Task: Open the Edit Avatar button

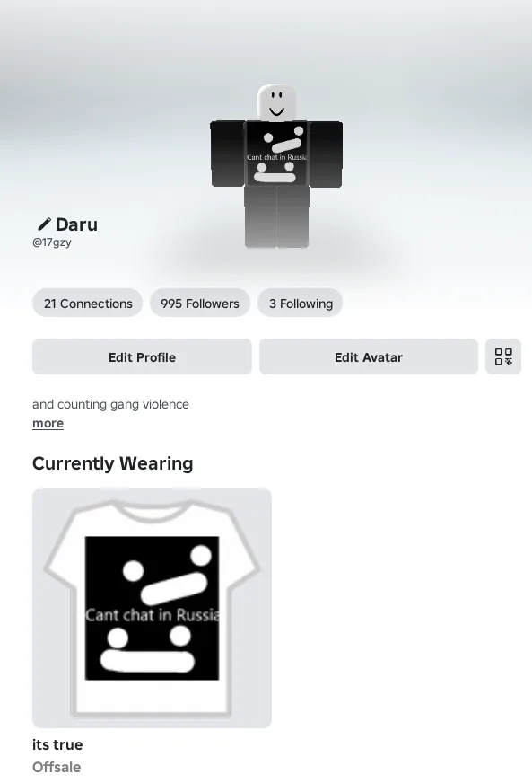Action: coord(369,357)
